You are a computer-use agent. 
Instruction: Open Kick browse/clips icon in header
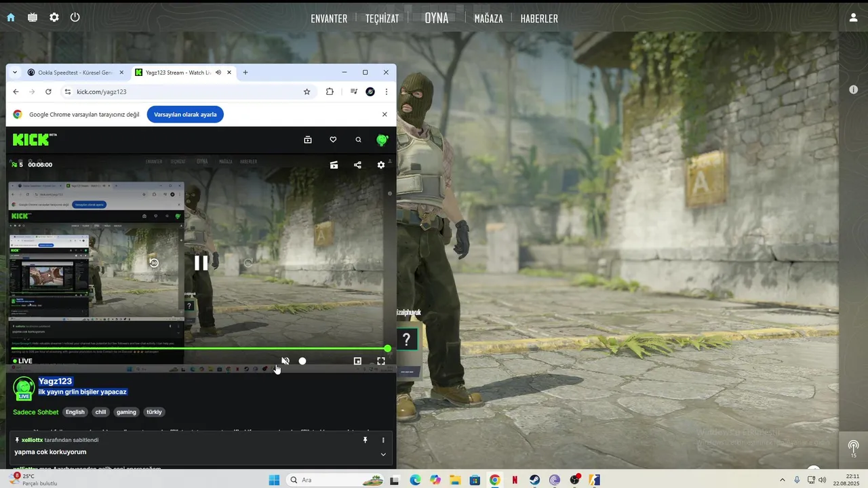[308, 140]
